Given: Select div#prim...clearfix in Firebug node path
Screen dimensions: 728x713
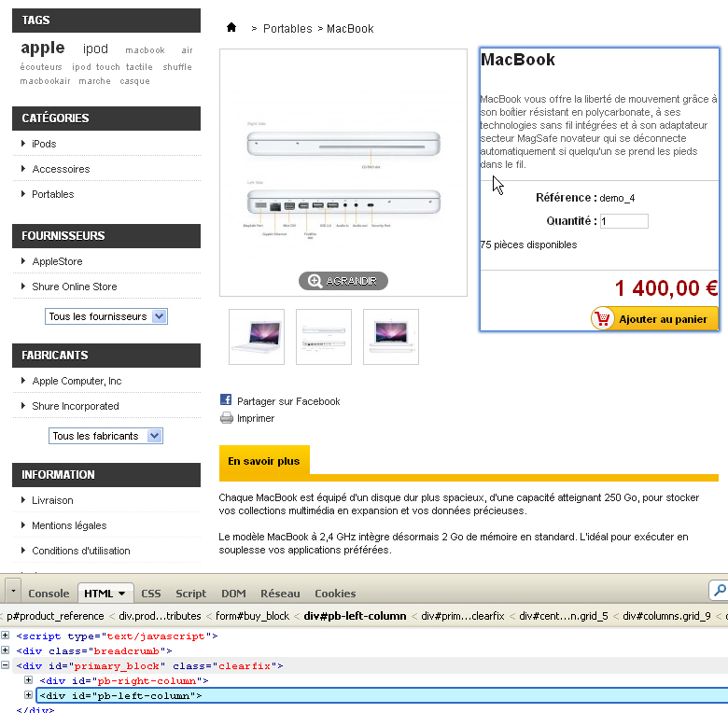Looking at the screenshot, I should (x=462, y=616).
